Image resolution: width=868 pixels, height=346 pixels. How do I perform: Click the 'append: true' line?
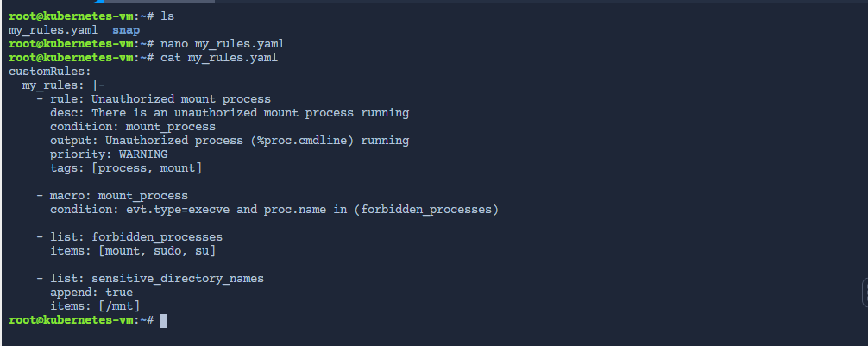pyautogui.click(x=91, y=293)
